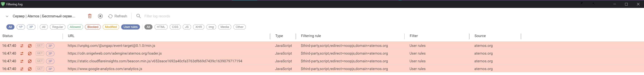
Task: Filter by Img request type
Action: tap(211, 27)
